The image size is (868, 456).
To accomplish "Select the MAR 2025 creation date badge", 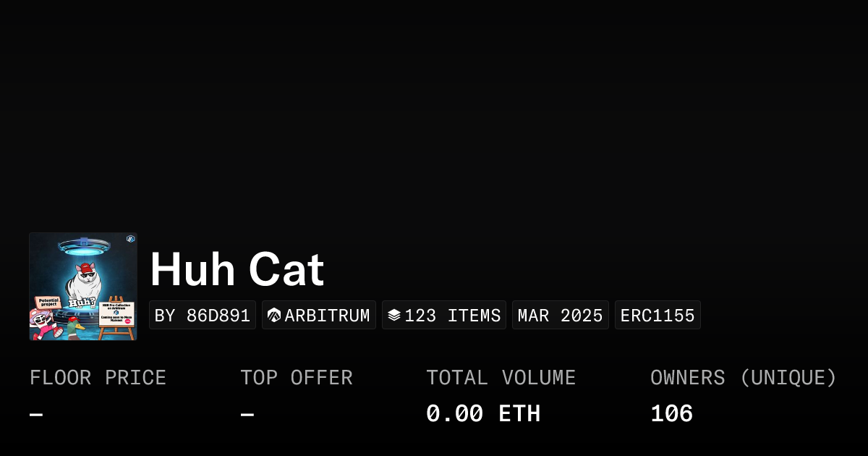I will pyautogui.click(x=560, y=314).
